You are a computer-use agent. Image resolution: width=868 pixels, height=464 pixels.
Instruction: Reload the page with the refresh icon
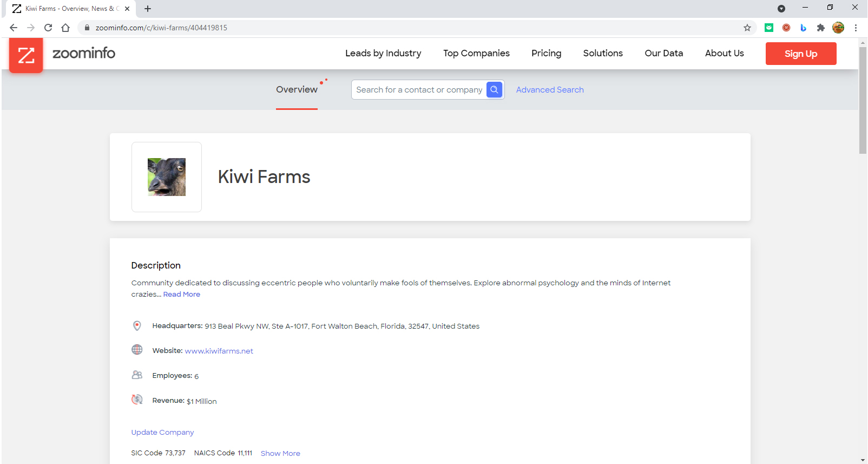coord(48,28)
